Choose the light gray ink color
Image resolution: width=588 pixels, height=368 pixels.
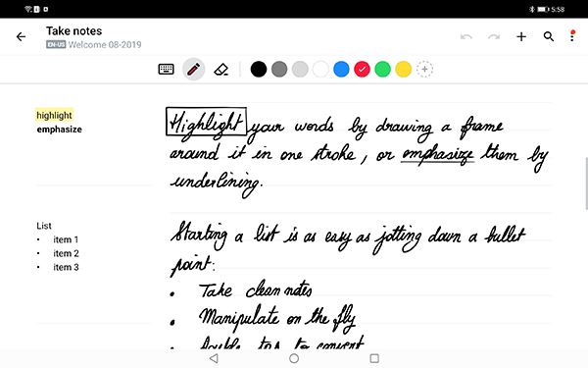[x=300, y=70]
